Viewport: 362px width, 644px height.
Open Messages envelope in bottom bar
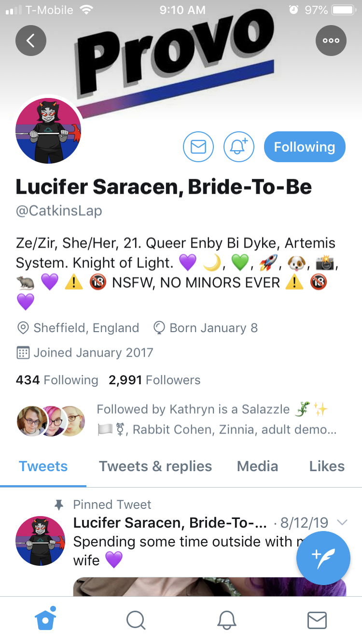click(x=317, y=620)
